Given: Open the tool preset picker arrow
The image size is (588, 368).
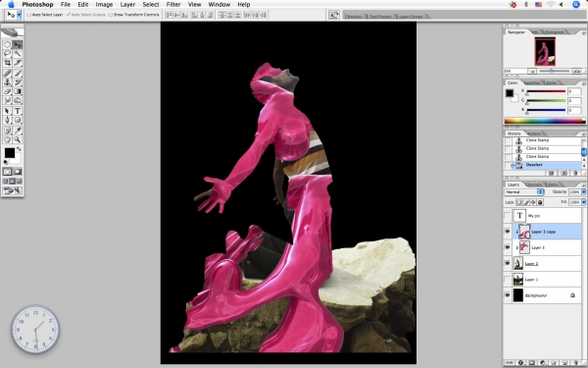Looking at the screenshot, I should (x=19, y=15).
